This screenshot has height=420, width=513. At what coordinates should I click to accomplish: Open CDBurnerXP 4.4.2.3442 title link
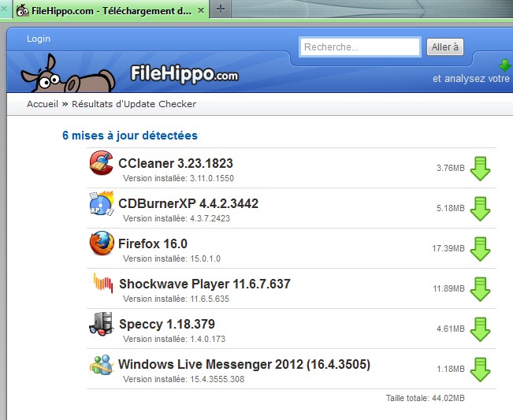(x=188, y=203)
